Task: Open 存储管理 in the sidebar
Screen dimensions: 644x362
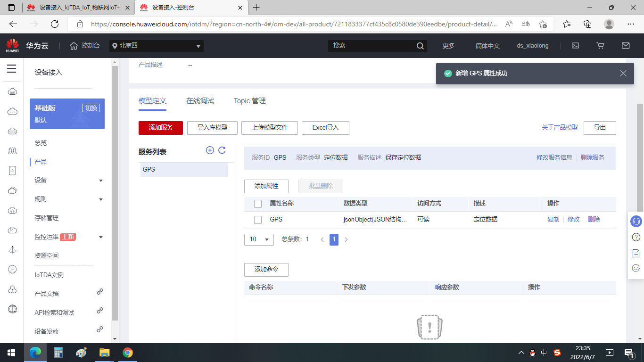Action: coord(47,218)
